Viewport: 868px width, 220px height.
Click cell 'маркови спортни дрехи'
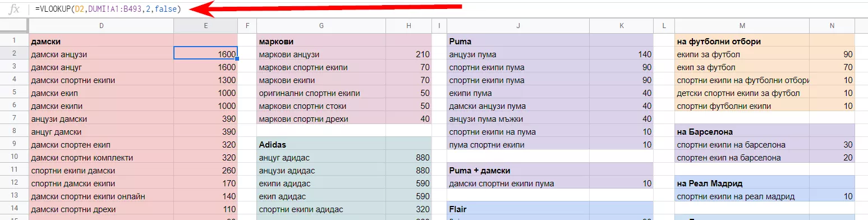pyautogui.click(x=321, y=119)
